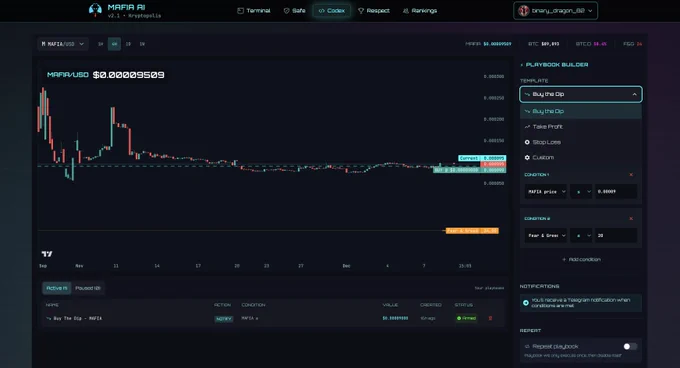This screenshot has height=368, width=680.
Task: Click the NAME column header
Action: point(52,305)
